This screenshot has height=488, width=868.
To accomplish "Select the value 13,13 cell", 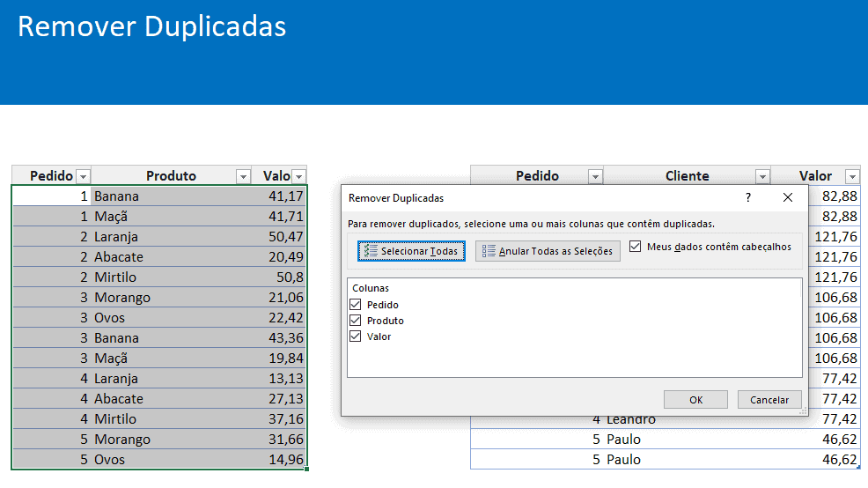I will [278, 378].
